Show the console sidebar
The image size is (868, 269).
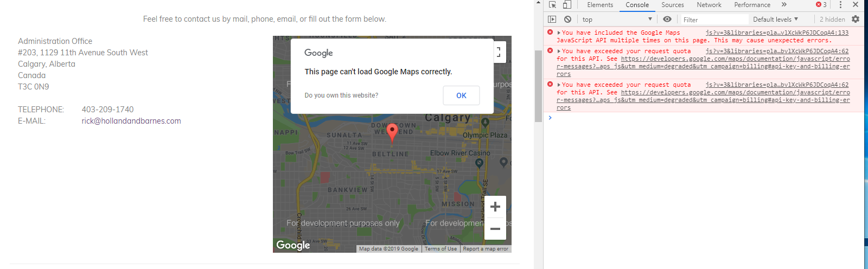point(552,19)
